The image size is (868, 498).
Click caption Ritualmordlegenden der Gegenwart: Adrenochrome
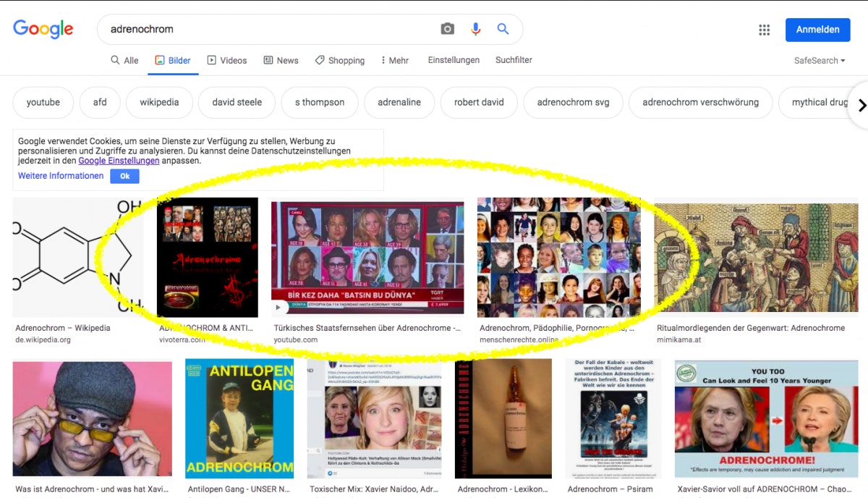(x=751, y=328)
